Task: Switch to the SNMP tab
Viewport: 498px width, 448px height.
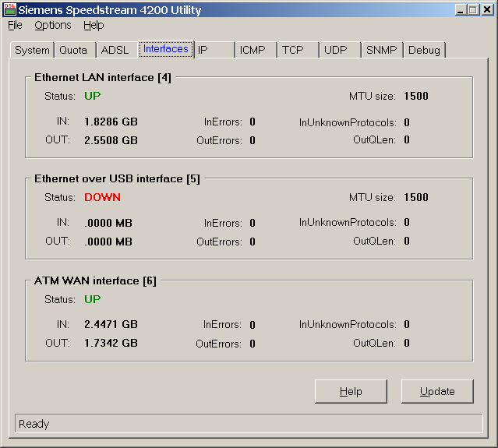Action: pyautogui.click(x=381, y=50)
